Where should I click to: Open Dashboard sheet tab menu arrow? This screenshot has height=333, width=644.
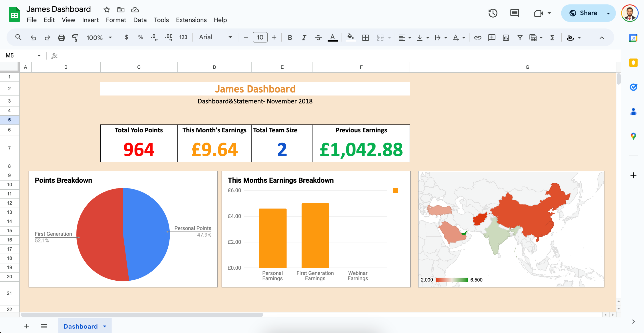tap(105, 326)
